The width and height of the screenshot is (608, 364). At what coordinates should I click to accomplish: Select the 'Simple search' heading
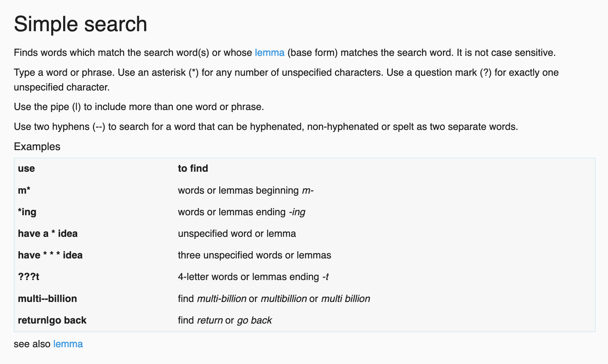pyautogui.click(x=80, y=24)
